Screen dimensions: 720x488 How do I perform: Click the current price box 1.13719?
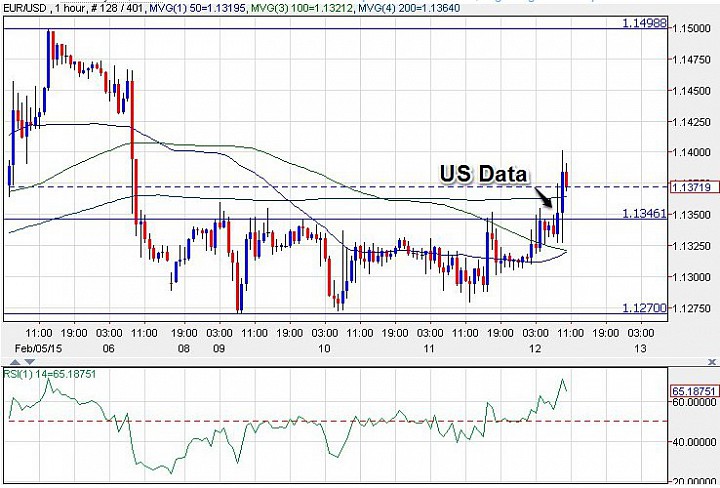(694, 187)
